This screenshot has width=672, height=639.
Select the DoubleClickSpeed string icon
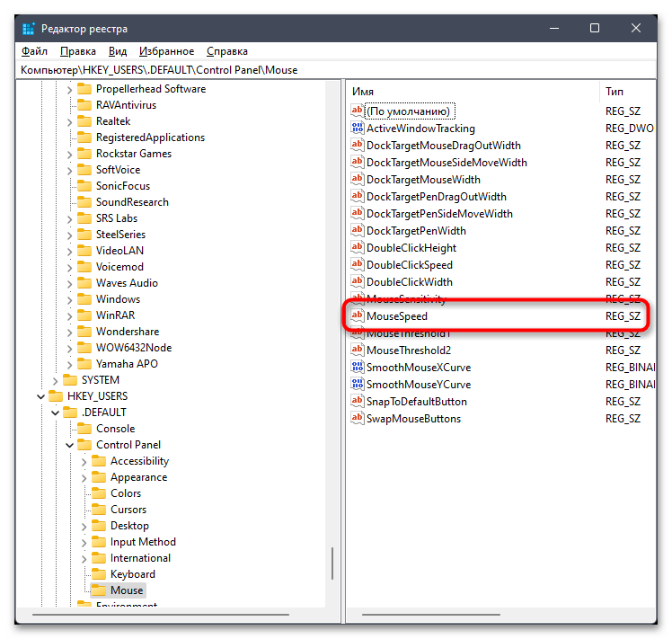pos(357,264)
